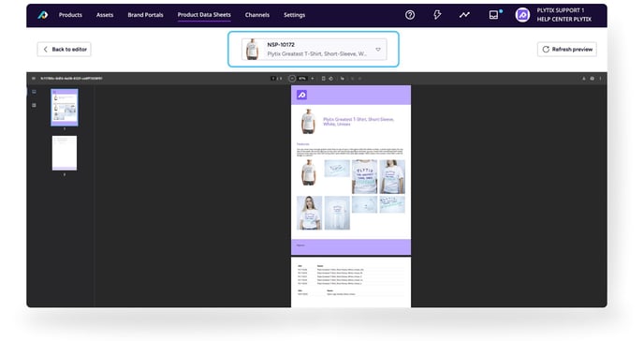Click the Plytix logo in the top navigation
The width and height of the screenshot is (644, 341).
click(43, 15)
